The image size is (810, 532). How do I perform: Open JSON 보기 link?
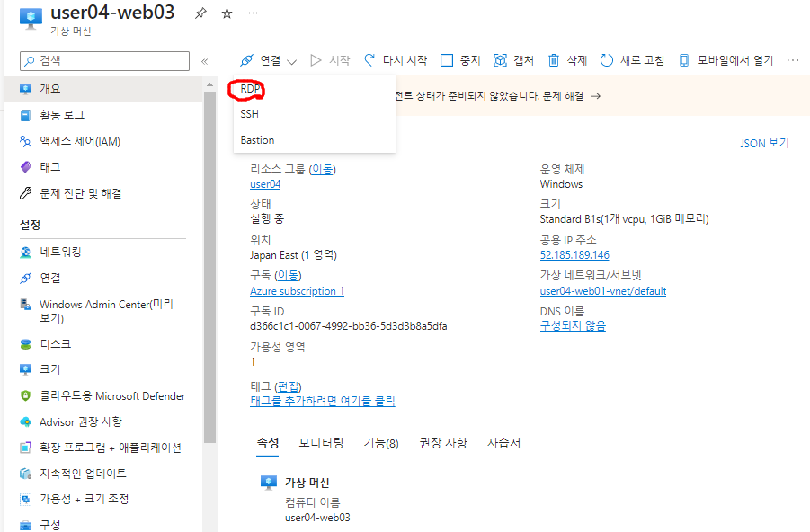pos(764,143)
